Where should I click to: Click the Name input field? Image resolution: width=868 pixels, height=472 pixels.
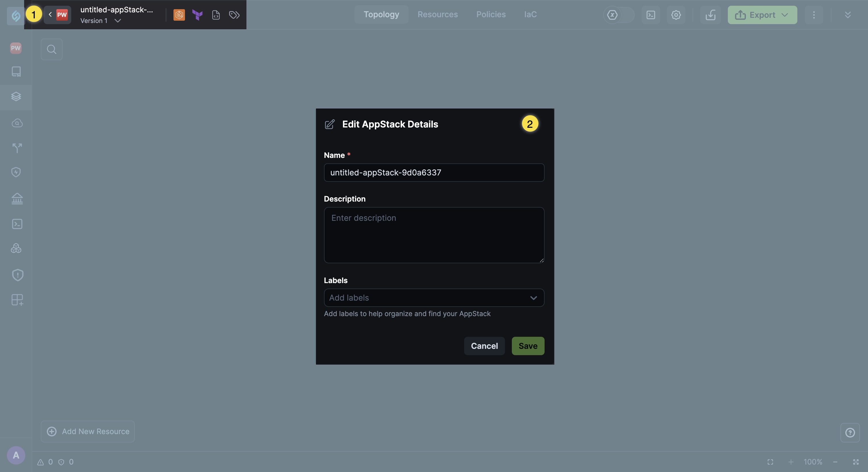point(434,173)
